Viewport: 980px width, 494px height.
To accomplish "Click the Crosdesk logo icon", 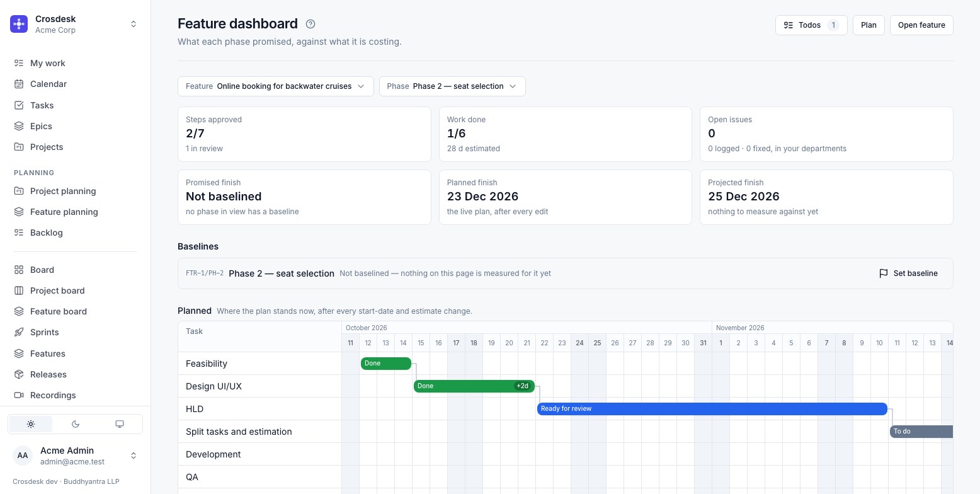I will point(19,24).
